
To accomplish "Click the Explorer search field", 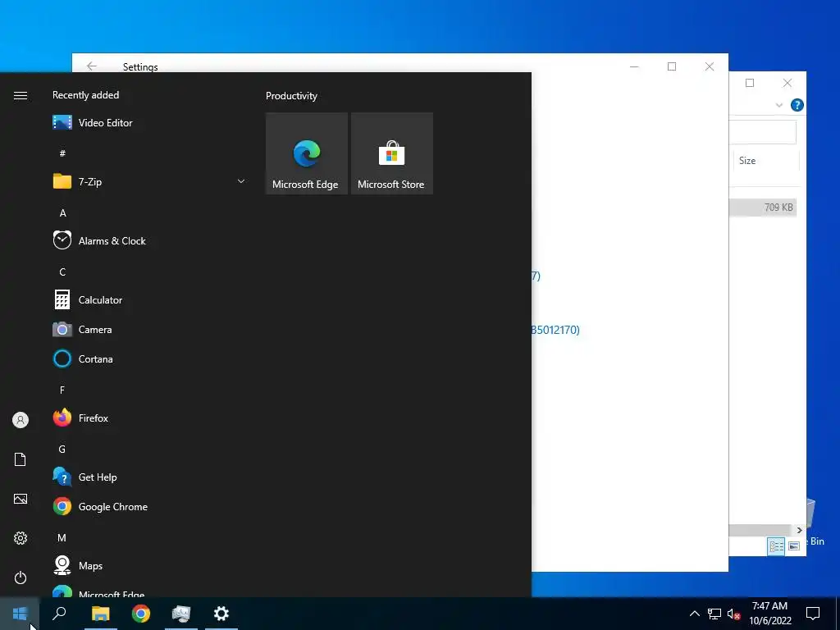I will (762, 132).
